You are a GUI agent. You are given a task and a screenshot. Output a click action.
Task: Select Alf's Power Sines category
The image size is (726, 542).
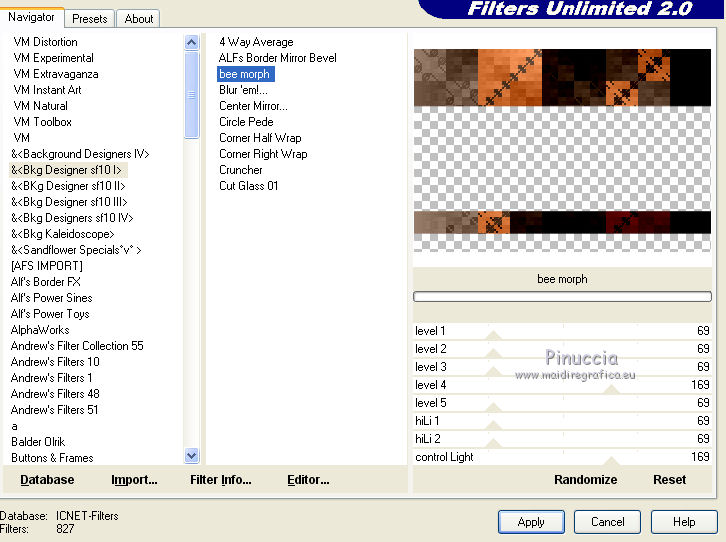tap(51, 298)
